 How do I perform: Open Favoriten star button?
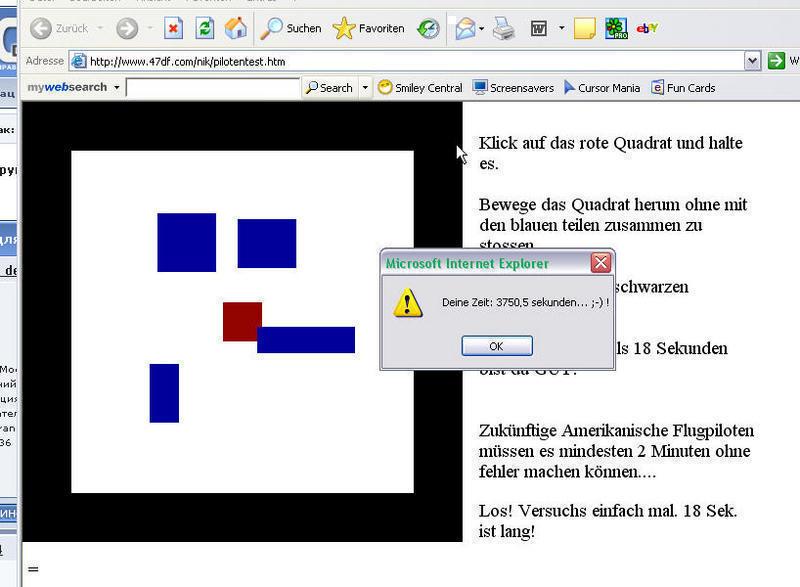tap(369, 29)
